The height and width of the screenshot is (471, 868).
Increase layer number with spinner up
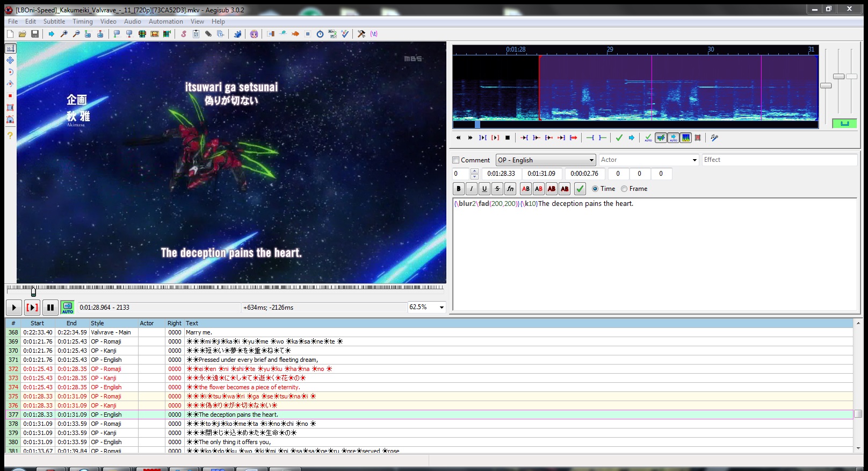[x=474, y=171]
